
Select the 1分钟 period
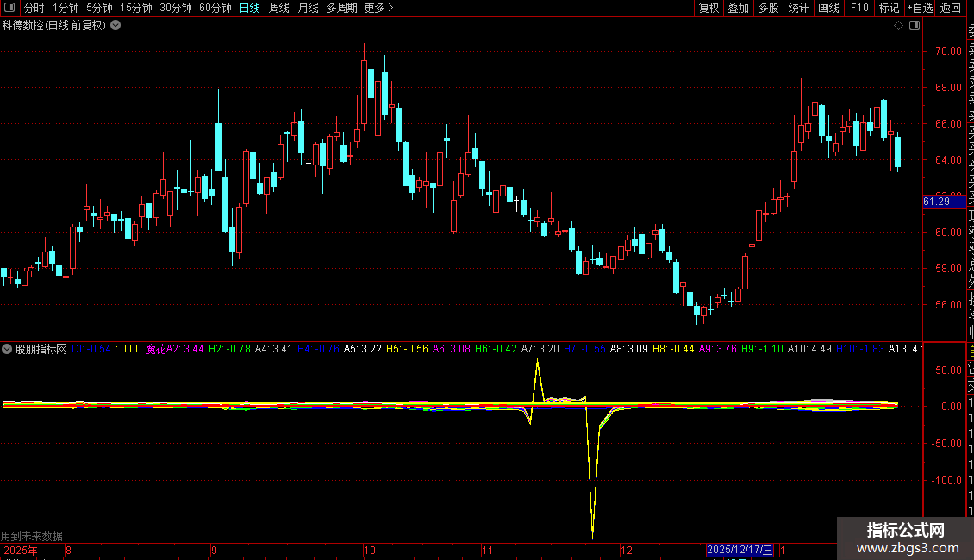pos(66,8)
